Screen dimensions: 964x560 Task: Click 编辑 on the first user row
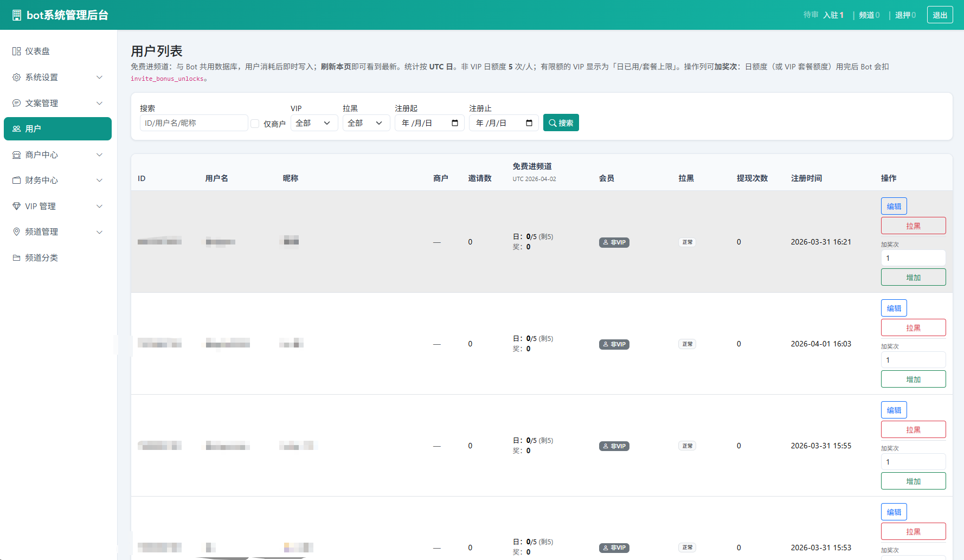(x=894, y=207)
